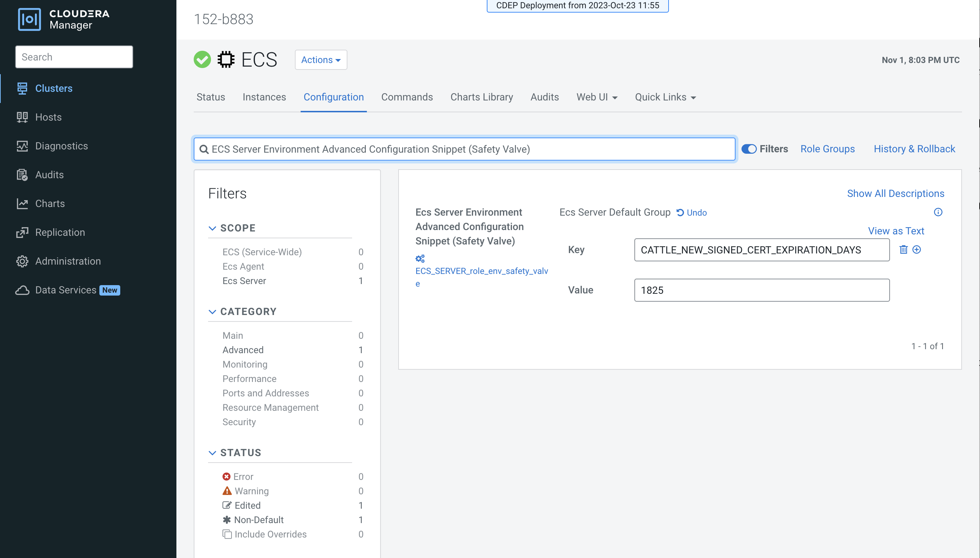Go to Administration gear in sidebar
Viewport: 980px width, 558px height.
[22, 261]
